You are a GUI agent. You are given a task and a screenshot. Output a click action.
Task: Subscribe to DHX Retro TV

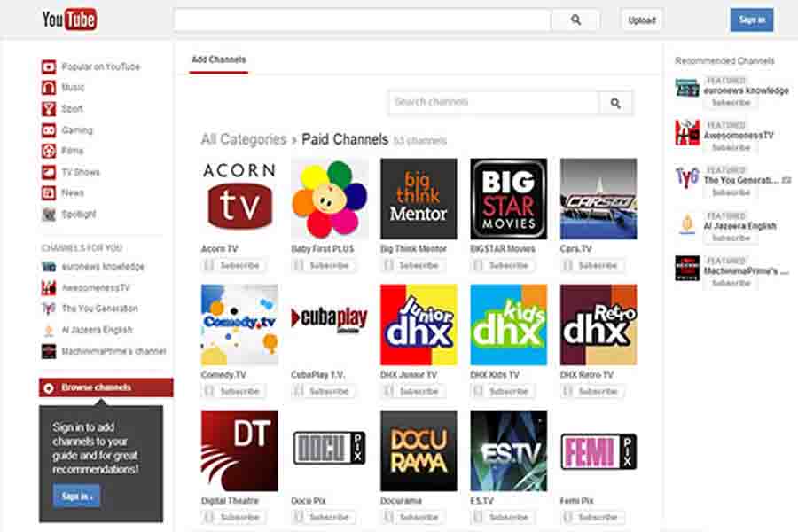point(591,392)
